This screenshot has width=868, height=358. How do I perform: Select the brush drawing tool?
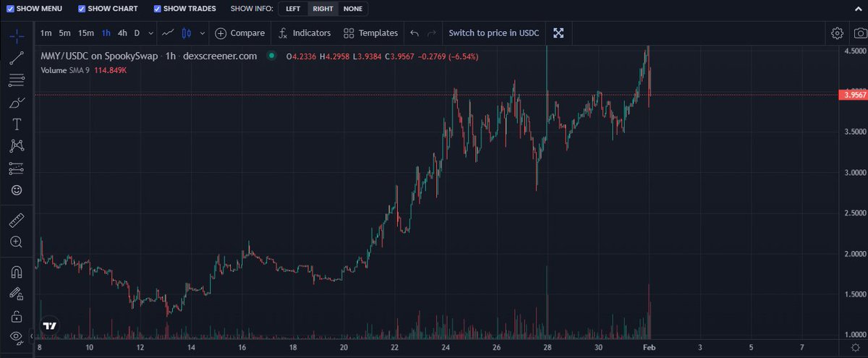click(16, 102)
